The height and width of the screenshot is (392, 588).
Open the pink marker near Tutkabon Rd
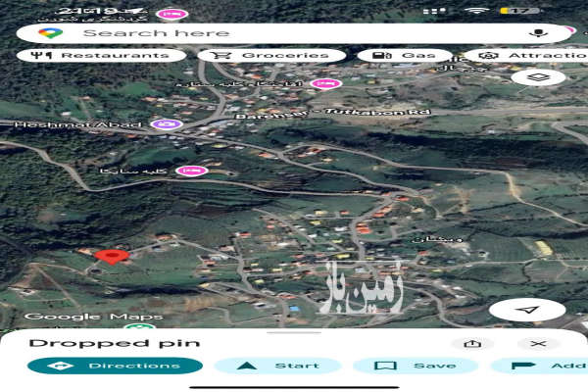coord(321,84)
